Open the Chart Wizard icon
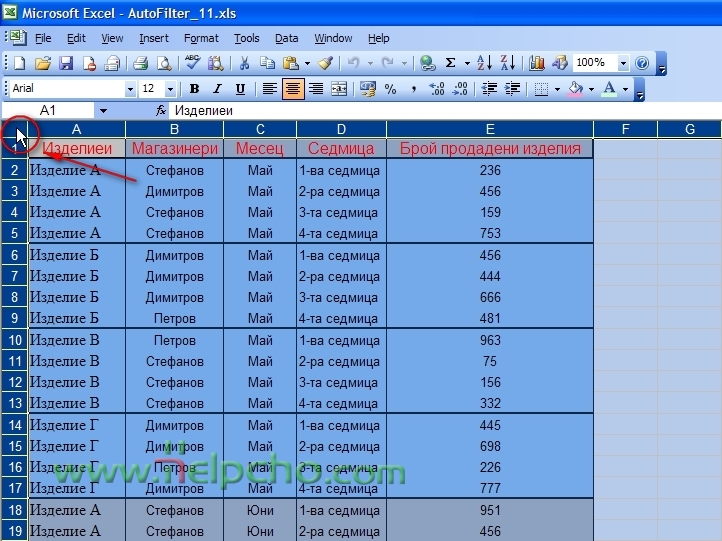 click(536, 63)
